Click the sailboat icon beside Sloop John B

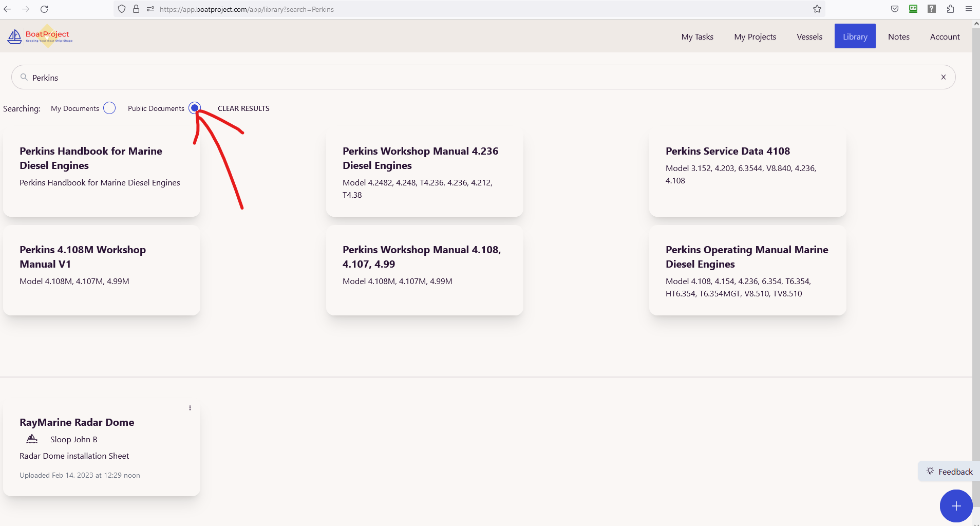32,439
